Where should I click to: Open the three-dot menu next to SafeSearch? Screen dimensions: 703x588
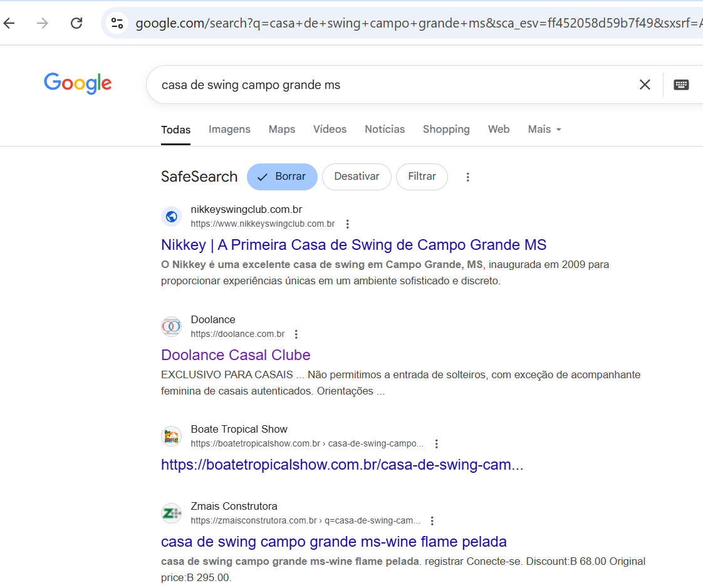(x=468, y=177)
